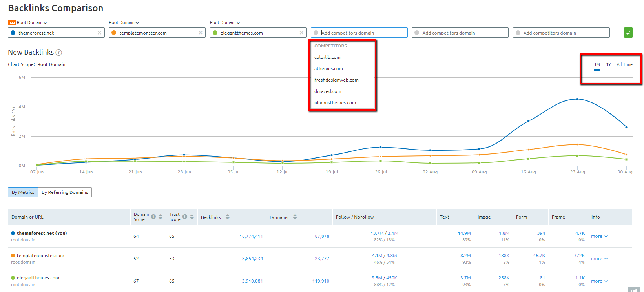The image size is (644, 292).
Task: Remove themeforest.net with its X icon
Action: coord(100,33)
